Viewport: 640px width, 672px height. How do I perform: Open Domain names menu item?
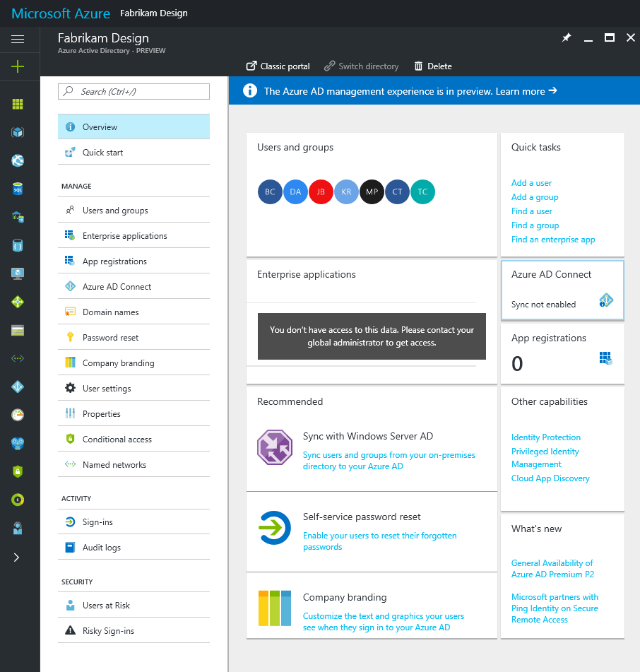[x=134, y=312]
